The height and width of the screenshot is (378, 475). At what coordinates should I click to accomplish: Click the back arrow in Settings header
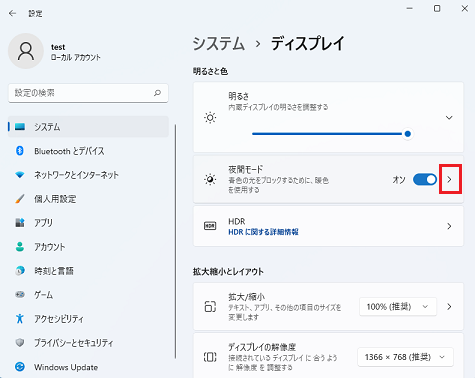click(13, 13)
